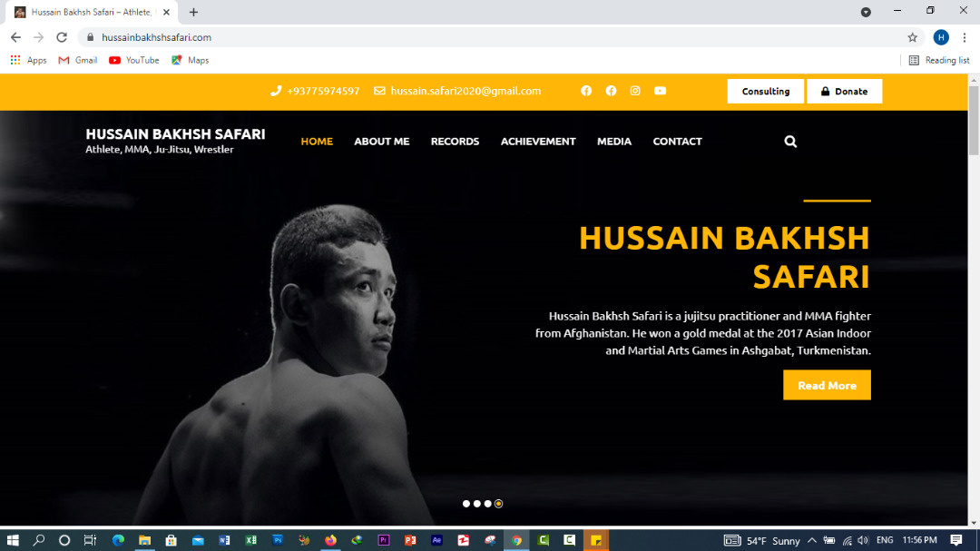Reload the page
The image size is (980, 551).
coord(62,37)
